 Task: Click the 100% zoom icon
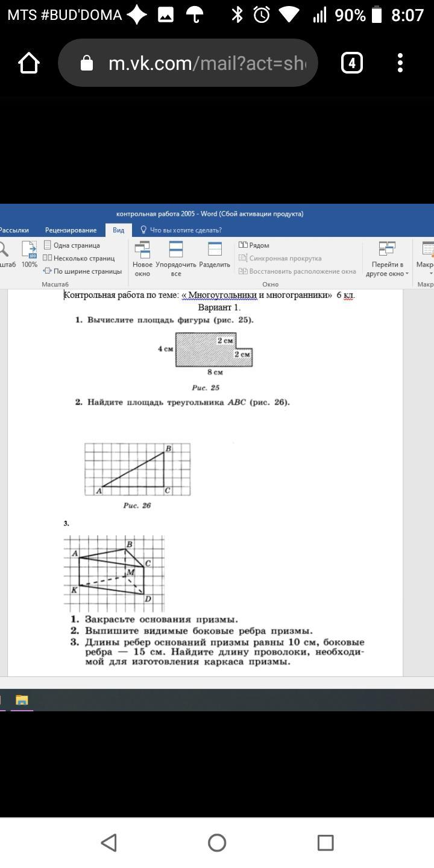click(x=29, y=254)
